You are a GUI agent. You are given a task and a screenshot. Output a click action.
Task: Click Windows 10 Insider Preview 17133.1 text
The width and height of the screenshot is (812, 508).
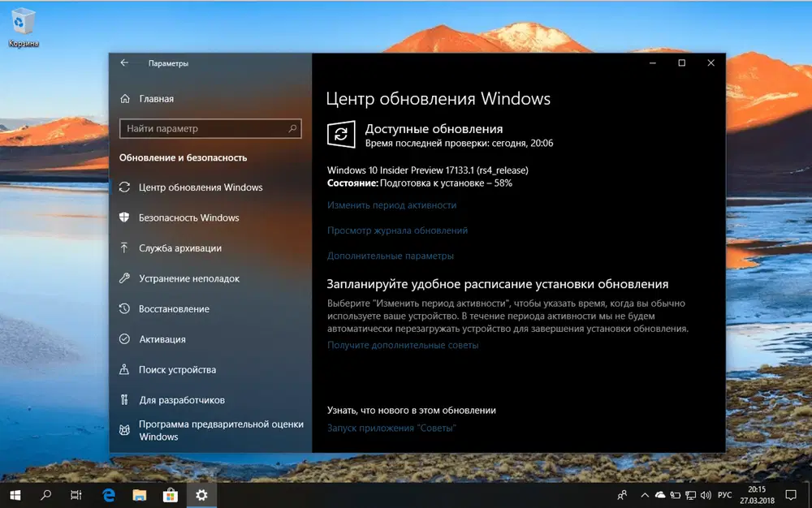[x=428, y=170]
